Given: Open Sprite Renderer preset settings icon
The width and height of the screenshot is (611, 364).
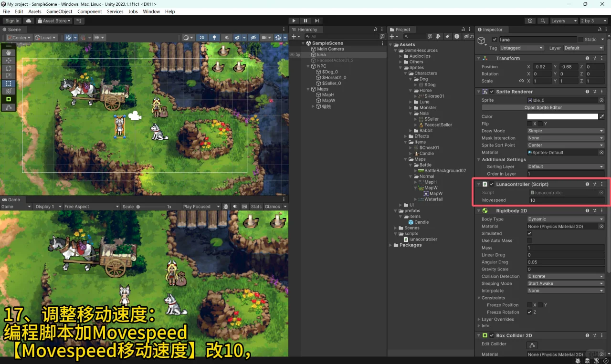Looking at the screenshot, I should point(595,92).
